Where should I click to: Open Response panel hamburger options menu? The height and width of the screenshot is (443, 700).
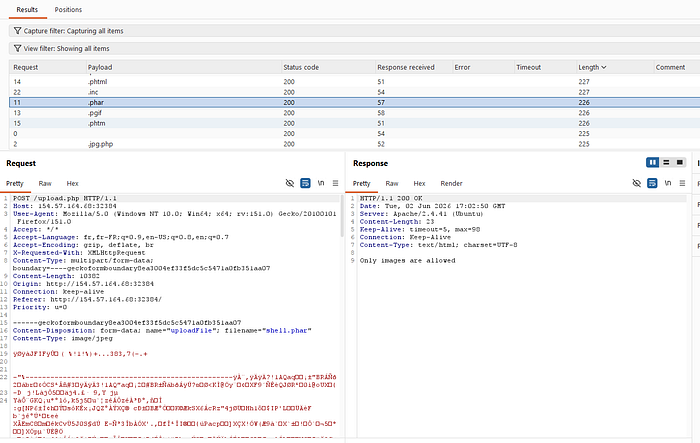pyautogui.click(x=682, y=183)
